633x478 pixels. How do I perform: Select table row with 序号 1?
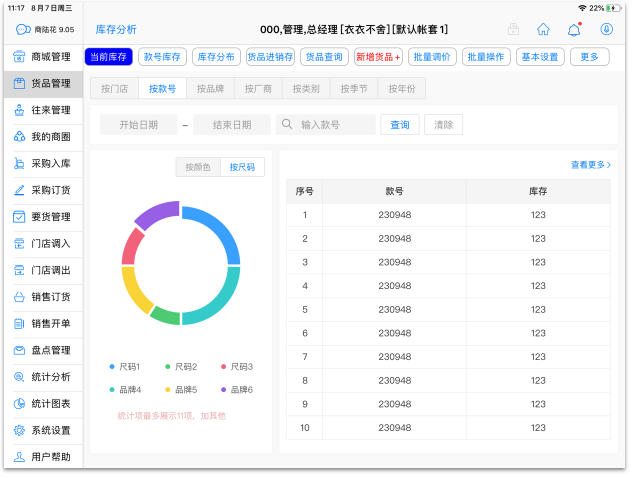pyautogui.click(x=449, y=215)
